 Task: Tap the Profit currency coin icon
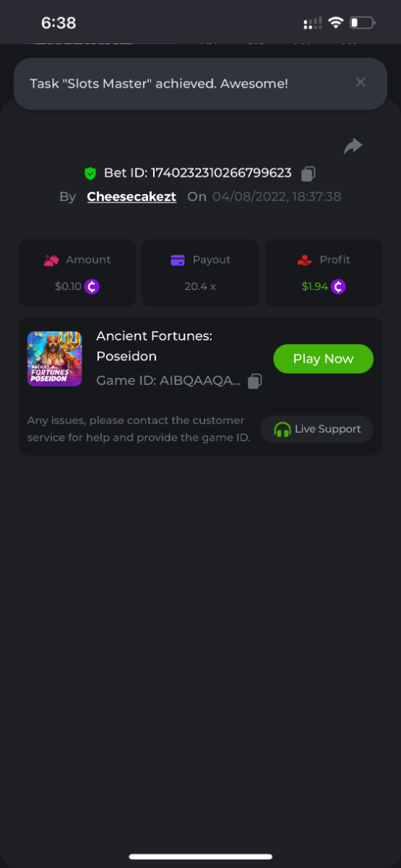point(338,286)
